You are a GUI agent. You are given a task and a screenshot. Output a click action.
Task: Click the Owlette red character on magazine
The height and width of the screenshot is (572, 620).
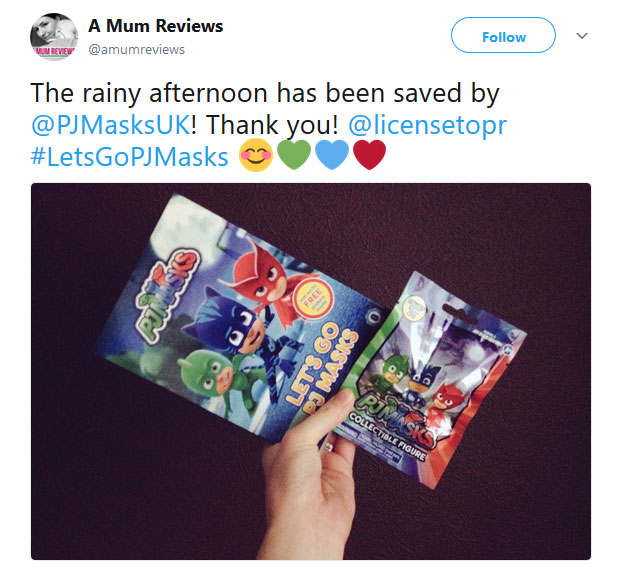click(266, 280)
